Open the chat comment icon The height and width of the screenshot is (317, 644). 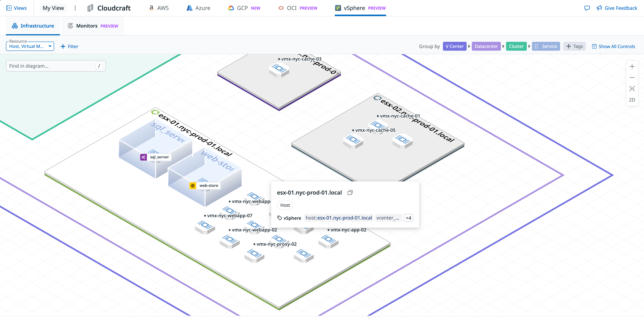587,8
